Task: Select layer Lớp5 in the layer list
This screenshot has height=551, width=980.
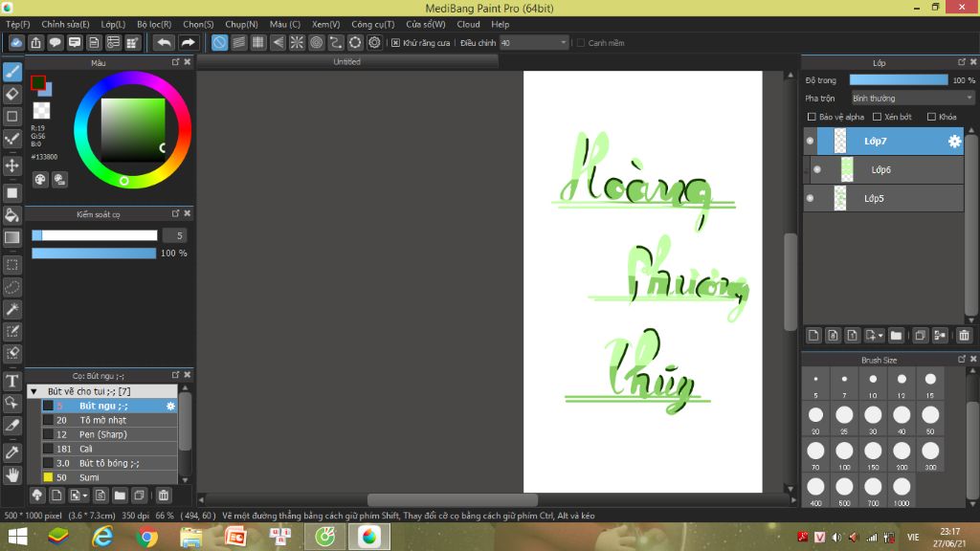Action: coord(883,199)
